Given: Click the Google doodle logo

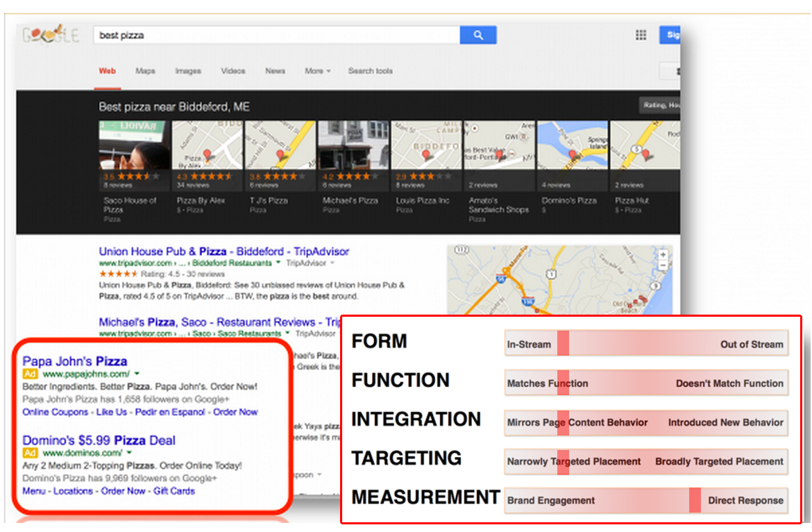Looking at the screenshot, I should 49,34.
